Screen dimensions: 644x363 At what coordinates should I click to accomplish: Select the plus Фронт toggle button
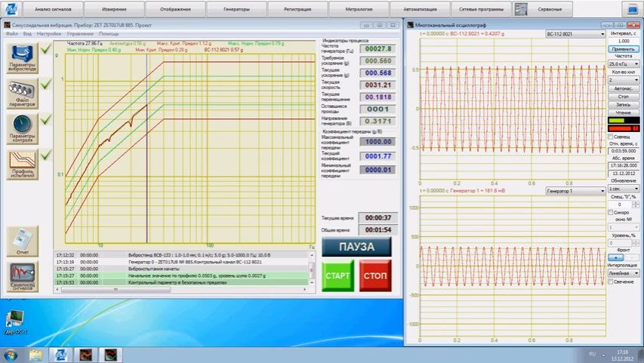pos(615,257)
